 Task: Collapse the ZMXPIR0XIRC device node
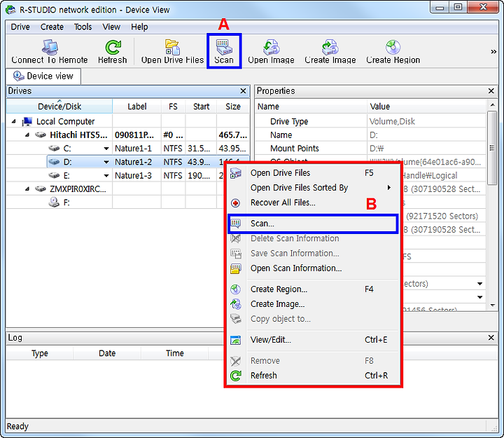pyautogui.click(x=27, y=189)
